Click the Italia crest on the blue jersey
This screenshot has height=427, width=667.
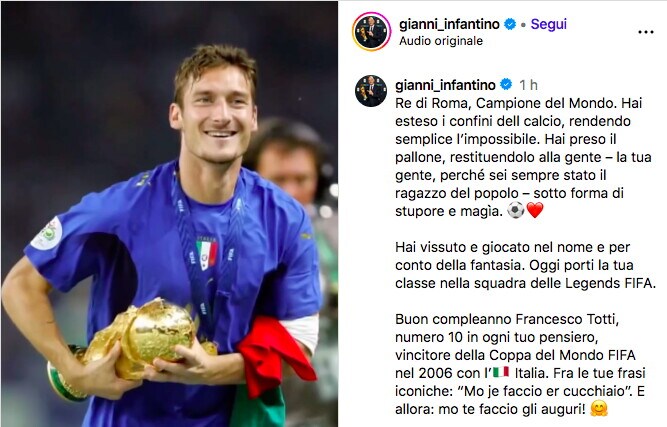point(207,253)
